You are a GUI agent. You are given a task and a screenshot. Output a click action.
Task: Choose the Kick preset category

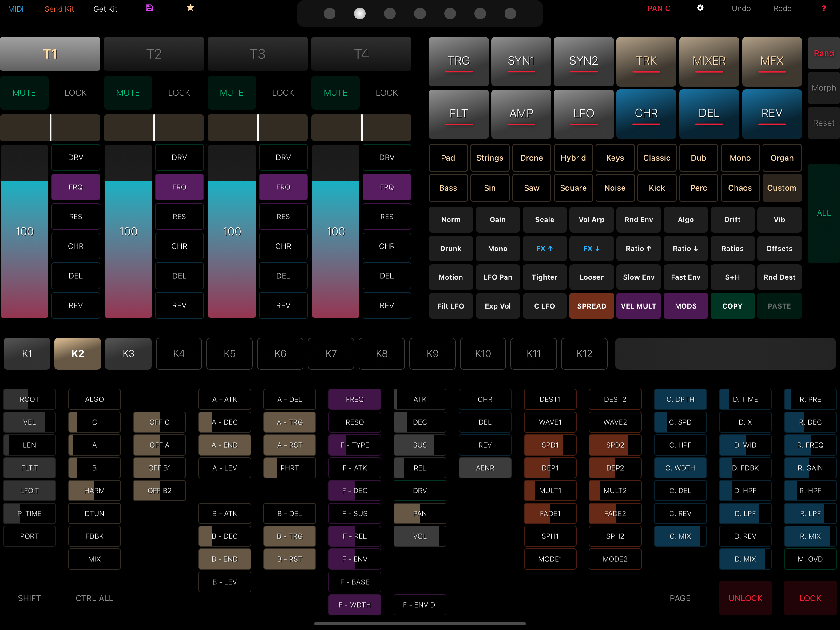(656, 188)
